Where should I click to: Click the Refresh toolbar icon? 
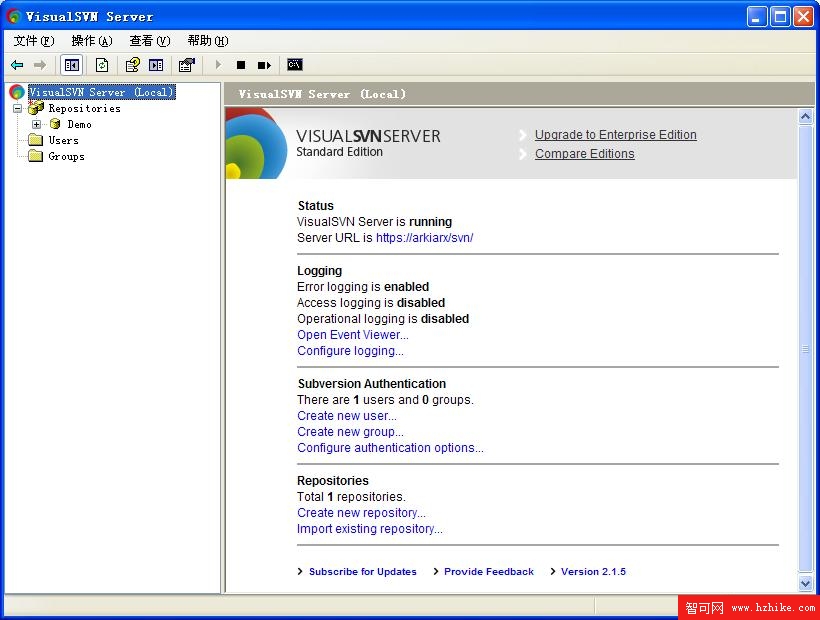102,65
